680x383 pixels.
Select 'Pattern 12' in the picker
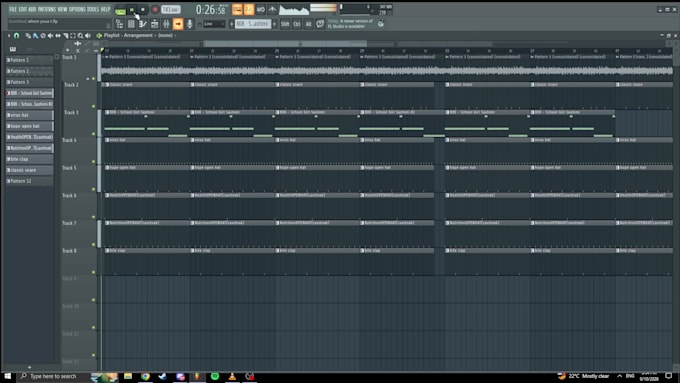pyautogui.click(x=29, y=181)
